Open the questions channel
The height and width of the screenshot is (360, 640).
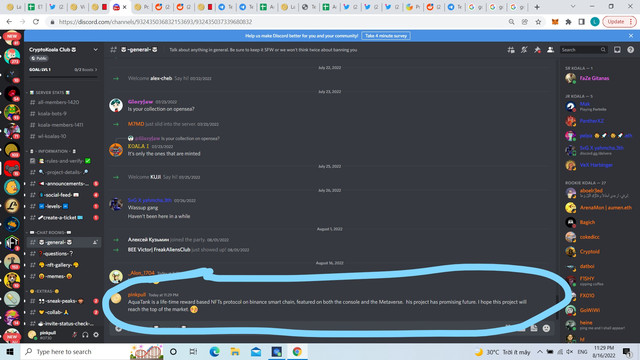(63, 253)
